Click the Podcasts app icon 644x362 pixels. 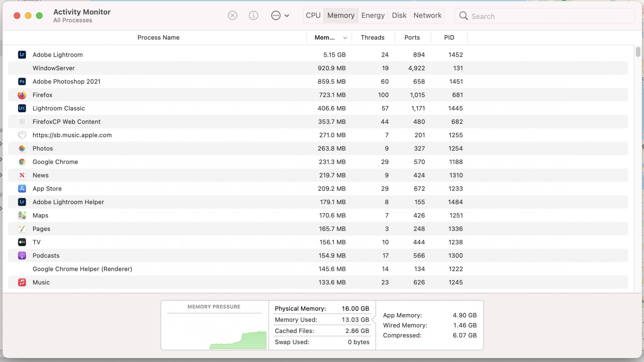22,256
